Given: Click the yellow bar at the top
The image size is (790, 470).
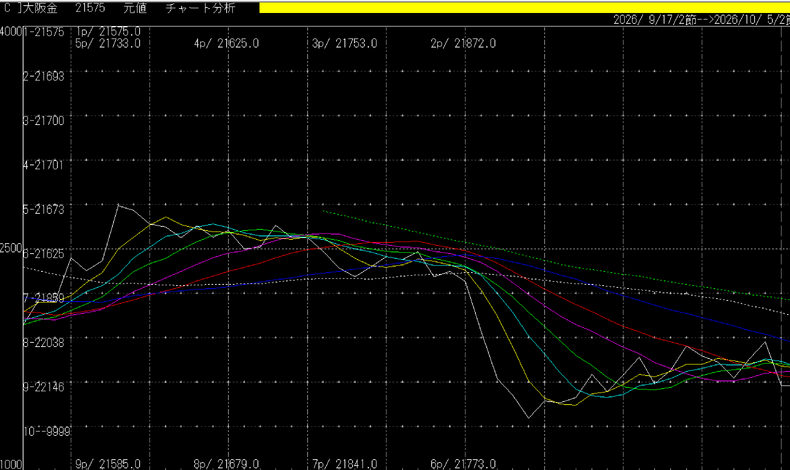Looking at the screenshot, I should point(524,8).
